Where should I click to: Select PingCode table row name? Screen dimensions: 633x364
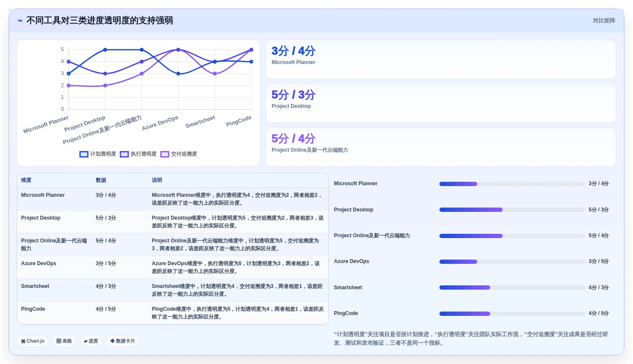[33, 309]
